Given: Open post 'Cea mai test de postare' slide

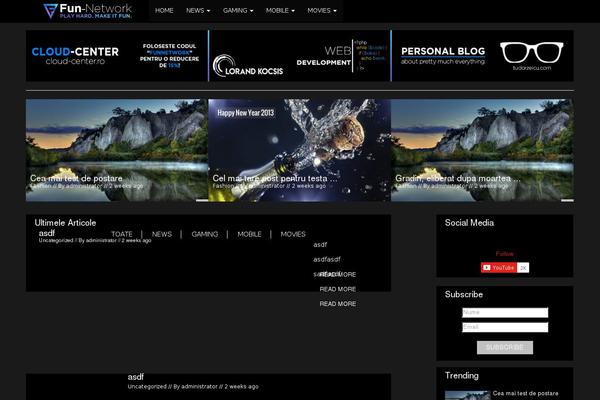Looking at the screenshot, I should (76, 178).
